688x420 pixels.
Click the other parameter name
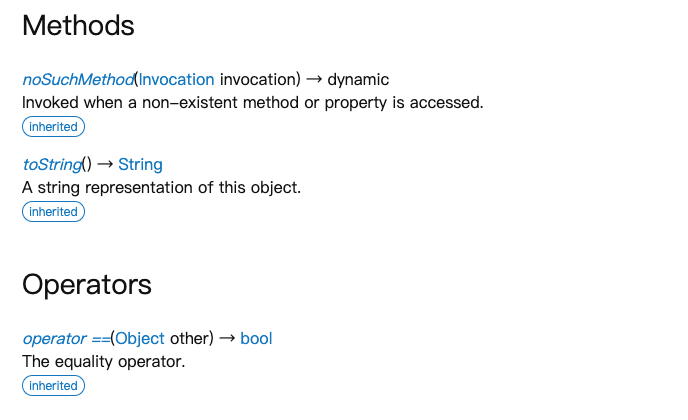pos(189,339)
